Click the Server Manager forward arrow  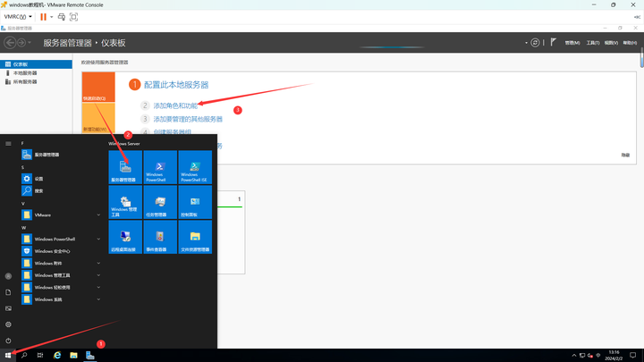coord(21,42)
